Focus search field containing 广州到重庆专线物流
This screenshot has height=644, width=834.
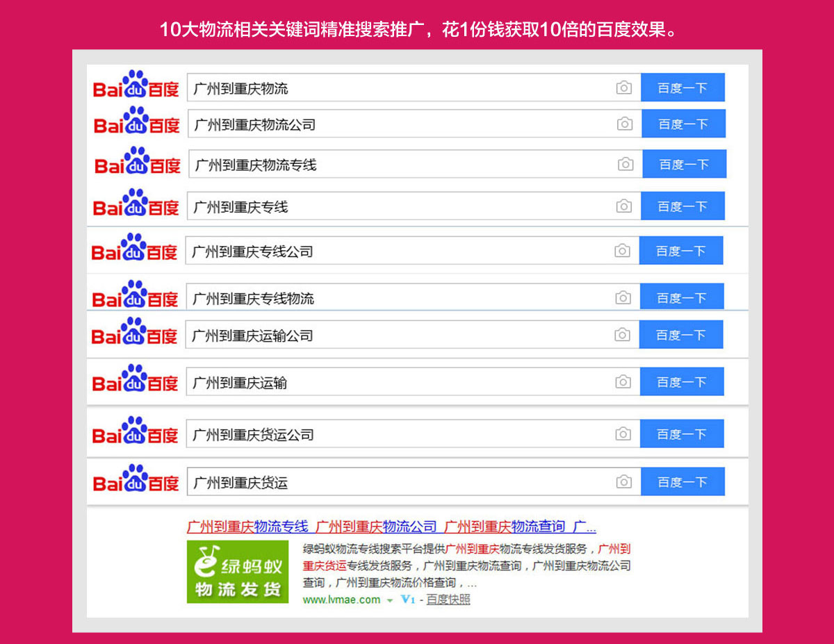413,297
